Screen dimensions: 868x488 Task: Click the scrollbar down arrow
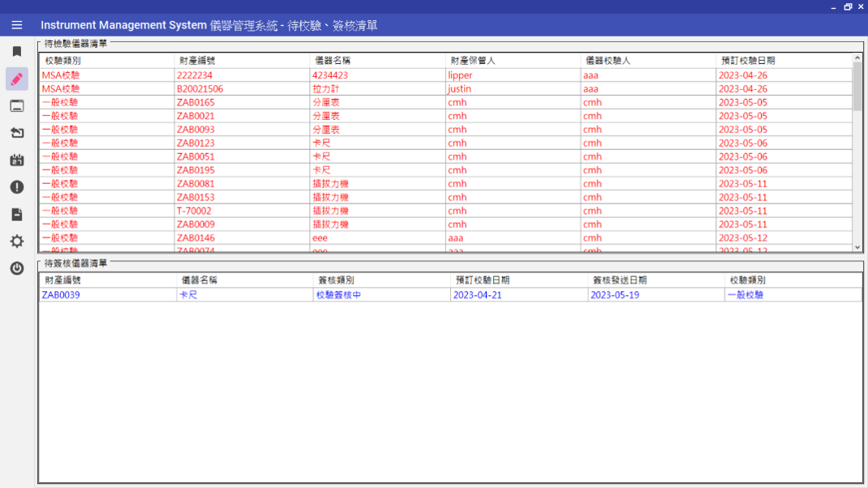857,248
